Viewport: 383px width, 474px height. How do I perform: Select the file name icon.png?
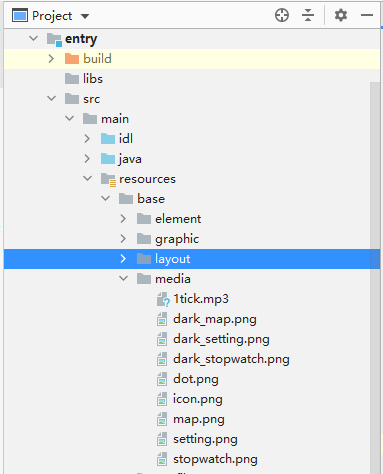pyautogui.click(x=198, y=399)
